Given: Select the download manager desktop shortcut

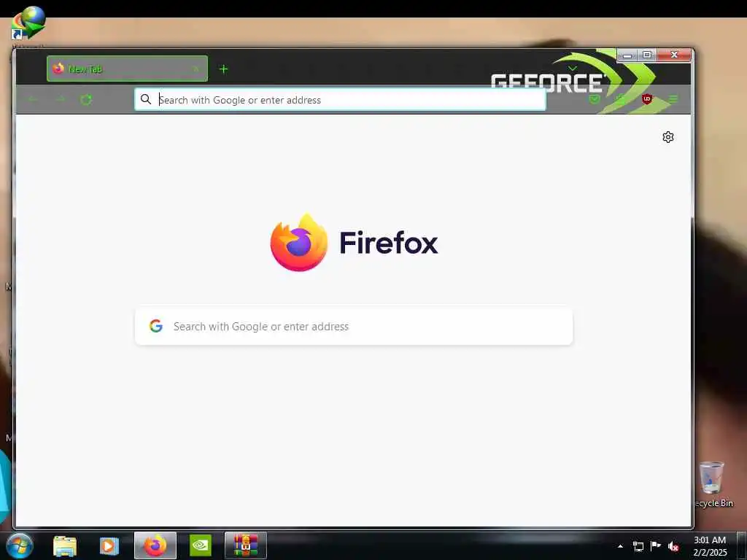Looking at the screenshot, I should (x=28, y=23).
